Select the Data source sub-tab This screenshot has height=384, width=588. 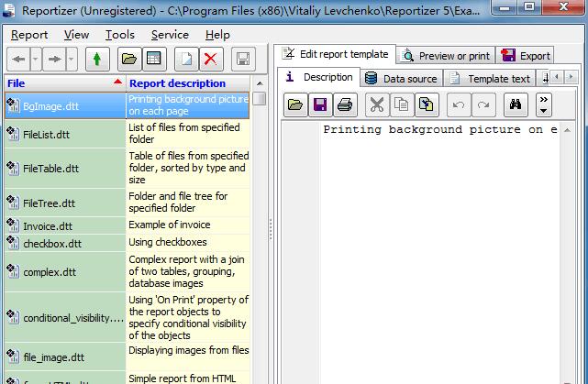(401, 79)
